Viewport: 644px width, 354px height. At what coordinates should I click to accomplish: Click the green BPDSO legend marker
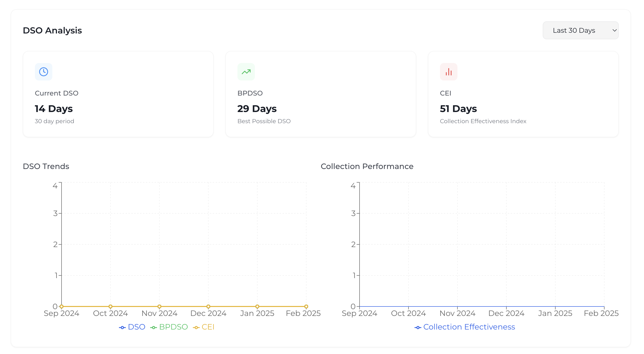153,327
